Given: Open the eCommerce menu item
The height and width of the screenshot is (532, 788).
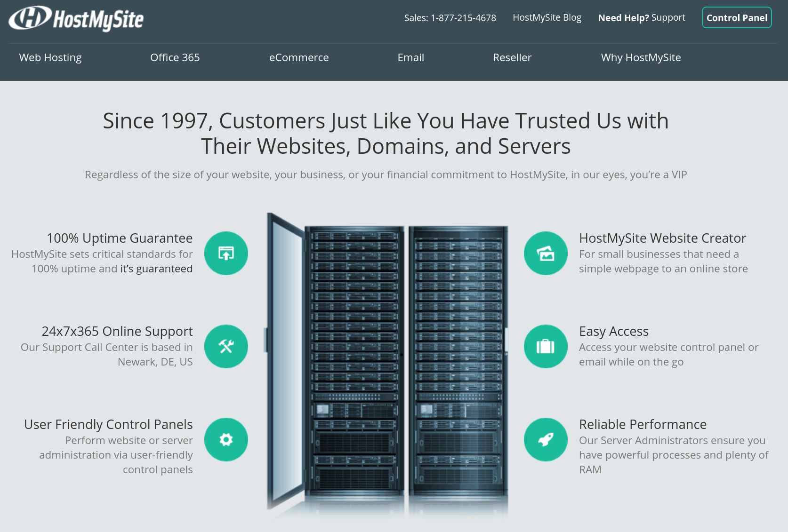Looking at the screenshot, I should [299, 57].
